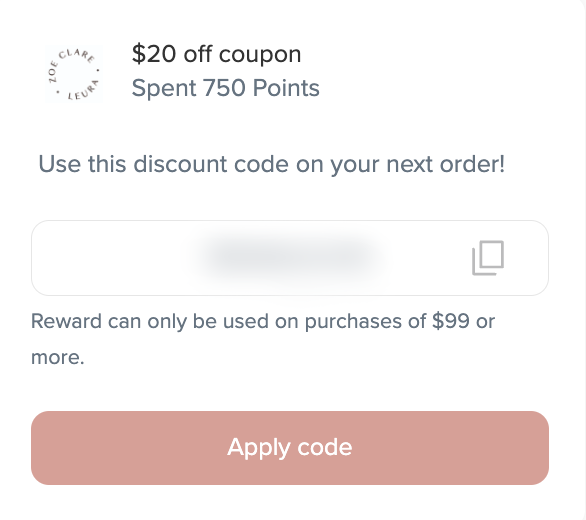The image size is (586, 520).
Task: Focus the discount code input box
Action: pyautogui.click(x=290, y=258)
